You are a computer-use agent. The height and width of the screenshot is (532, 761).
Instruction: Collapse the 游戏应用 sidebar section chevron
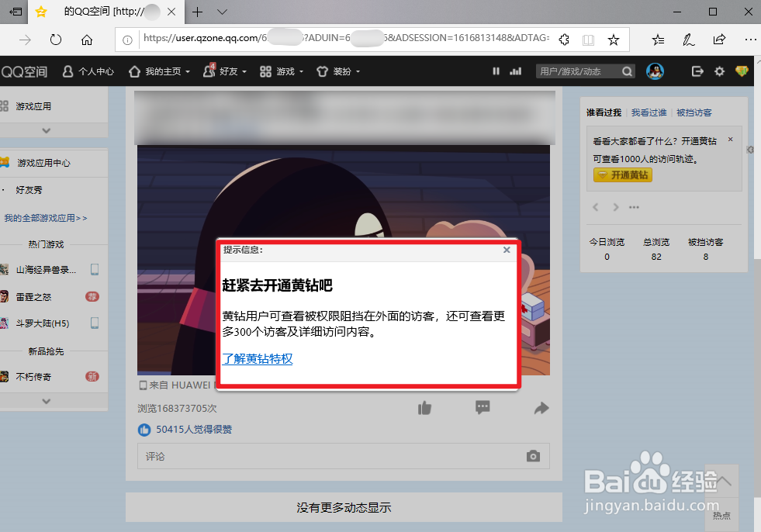click(x=46, y=130)
